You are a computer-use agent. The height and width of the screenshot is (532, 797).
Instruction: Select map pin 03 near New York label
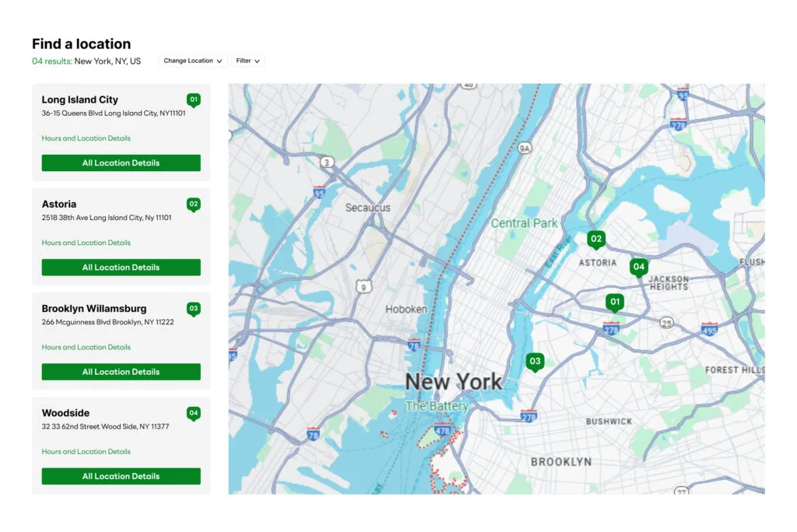tap(535, 360)
